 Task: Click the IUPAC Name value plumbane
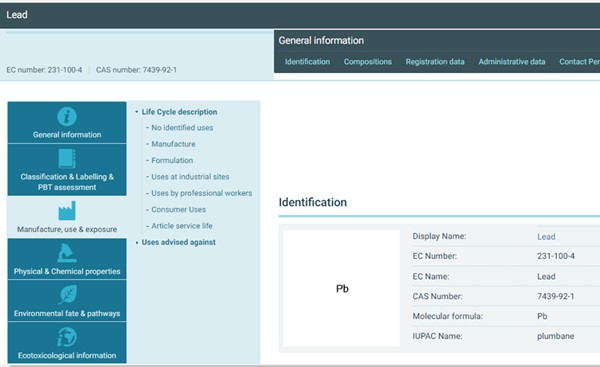click(x=555, y=336)
